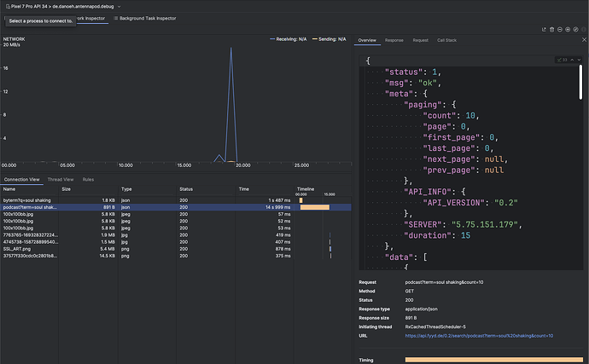Click the "data": [ line to fold

(x=406, y=257)
